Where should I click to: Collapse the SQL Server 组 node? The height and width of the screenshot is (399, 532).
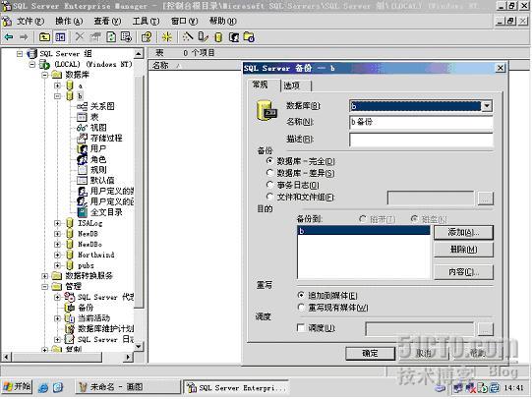coord(20,54)
